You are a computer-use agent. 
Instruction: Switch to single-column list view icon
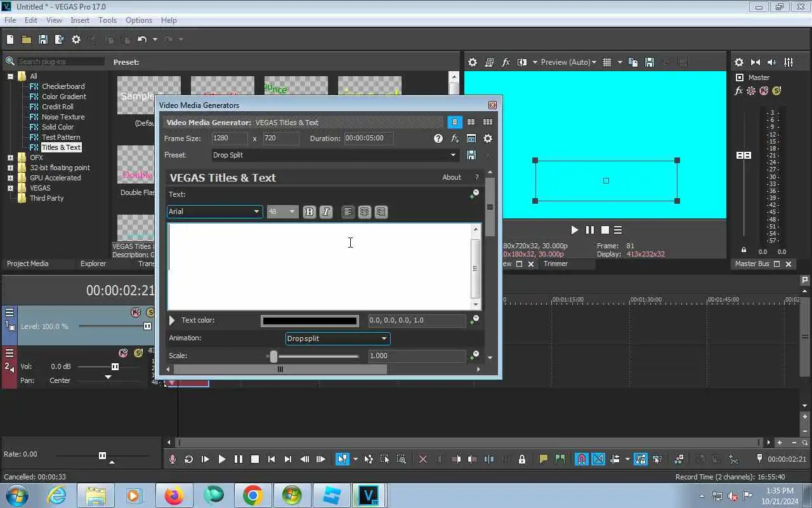(454, 122)
